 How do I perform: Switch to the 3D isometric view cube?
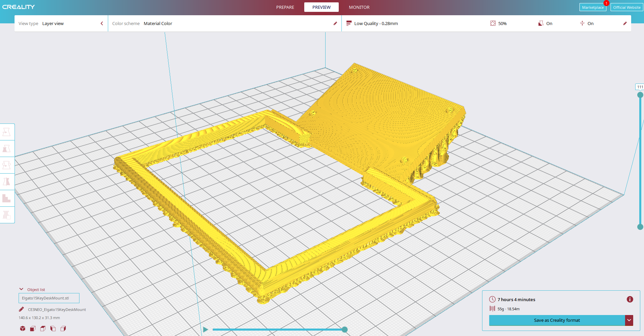coord(23,329)
